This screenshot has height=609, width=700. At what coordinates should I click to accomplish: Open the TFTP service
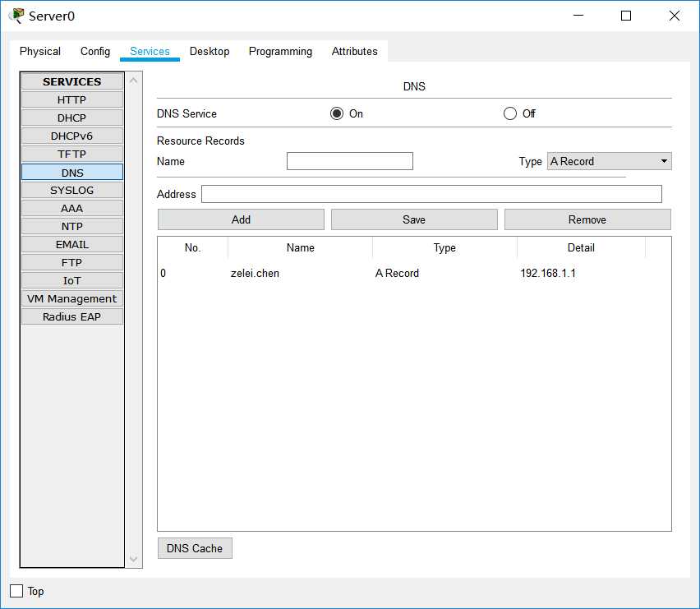[71, 154]
